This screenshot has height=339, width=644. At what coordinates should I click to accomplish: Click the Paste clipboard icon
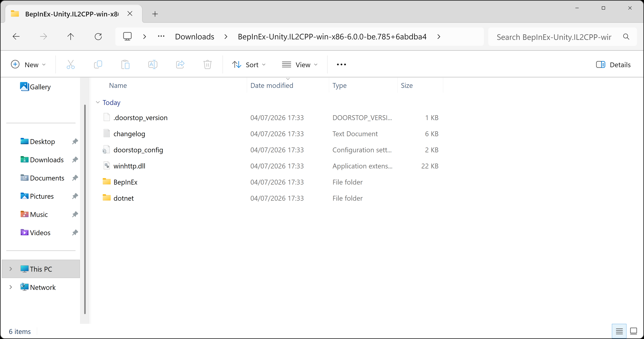pos(125,64)
